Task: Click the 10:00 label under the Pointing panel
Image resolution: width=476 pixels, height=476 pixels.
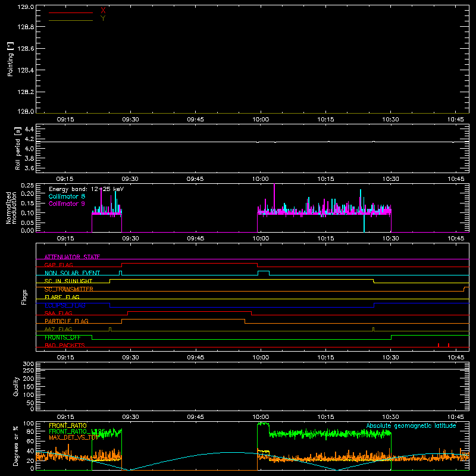Action: point(261,120)
